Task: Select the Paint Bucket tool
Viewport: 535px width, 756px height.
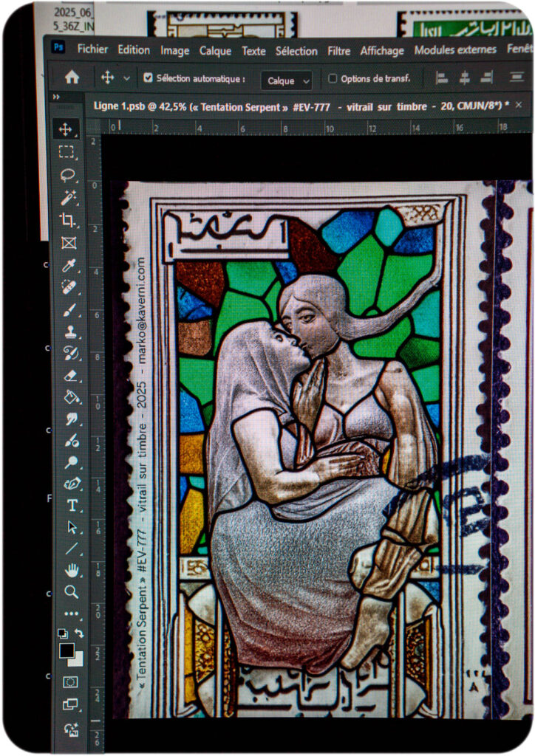Action: coord(72,396)
